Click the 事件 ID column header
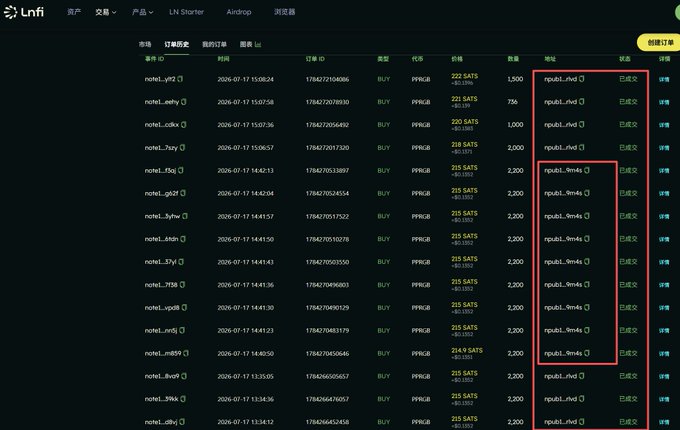Image resolution: width=680 pixels, height=430 pixels. tap(154, 59)
